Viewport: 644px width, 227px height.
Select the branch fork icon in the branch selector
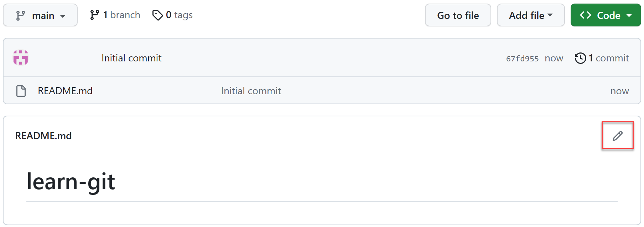[21, 15]
